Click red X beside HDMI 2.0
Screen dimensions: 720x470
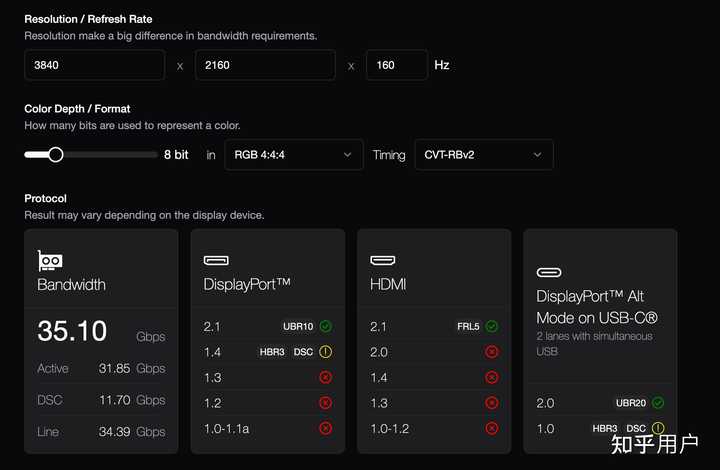coord(491,352)
